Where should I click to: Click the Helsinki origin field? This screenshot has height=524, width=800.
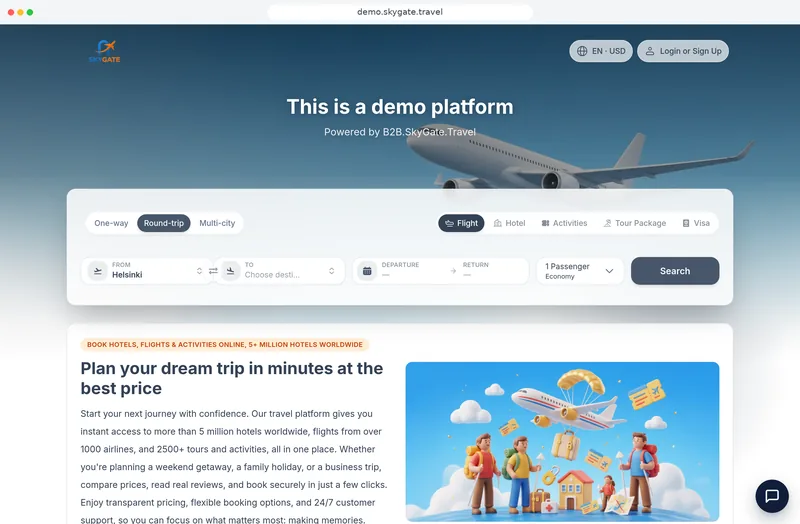point(147,271)
